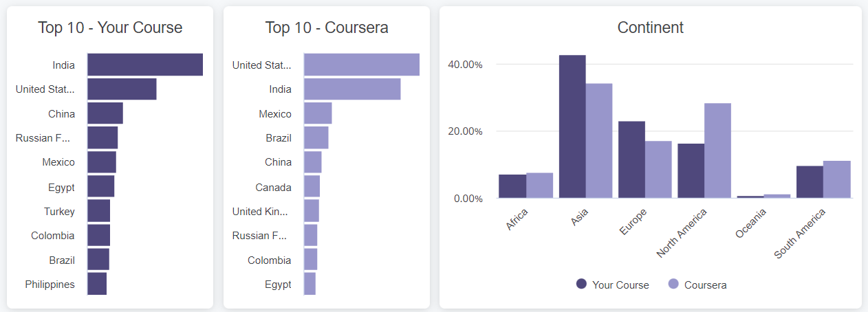The width and height of the screenshot is (868, 312).
Task: Click the Russian F... label in Your Course chart
Action: (43, 138)
